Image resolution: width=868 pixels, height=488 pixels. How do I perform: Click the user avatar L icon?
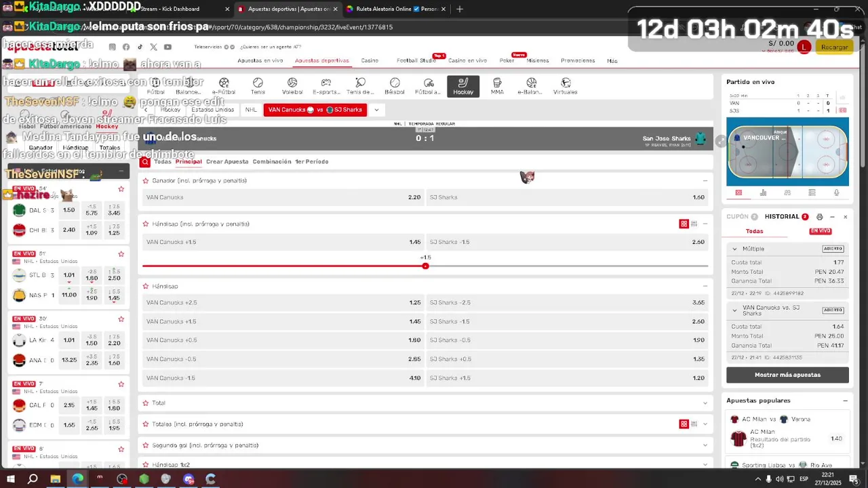pos(804,47)
